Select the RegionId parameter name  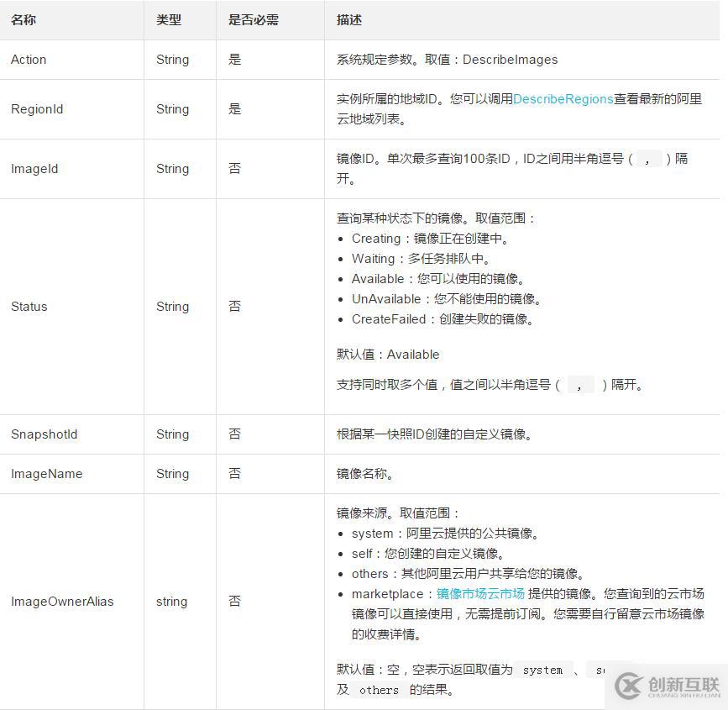37,109
